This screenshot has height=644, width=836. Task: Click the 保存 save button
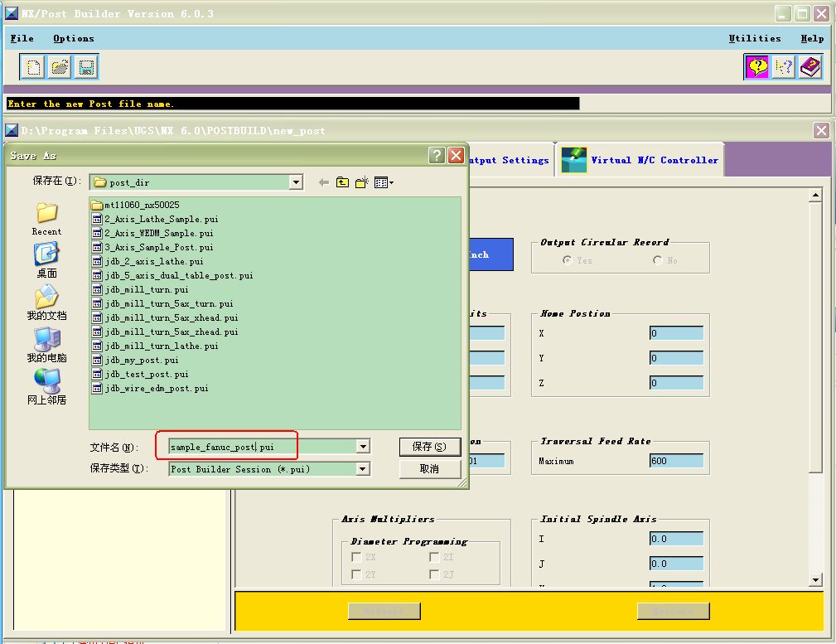click(x=430, y=447)
